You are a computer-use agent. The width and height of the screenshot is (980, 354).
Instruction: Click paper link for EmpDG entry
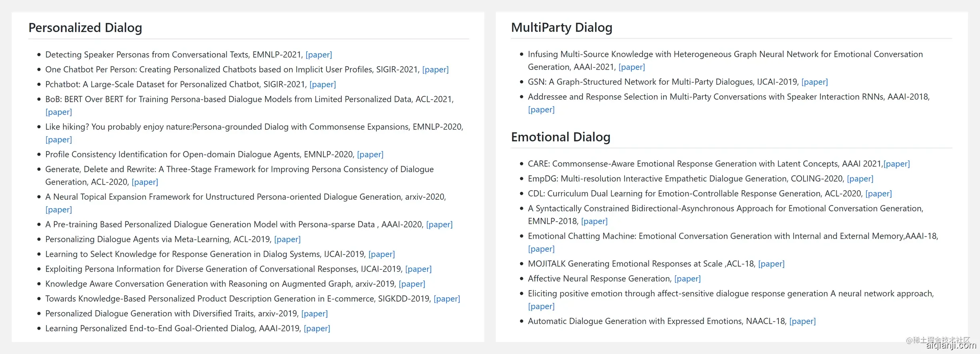point(860,179)
